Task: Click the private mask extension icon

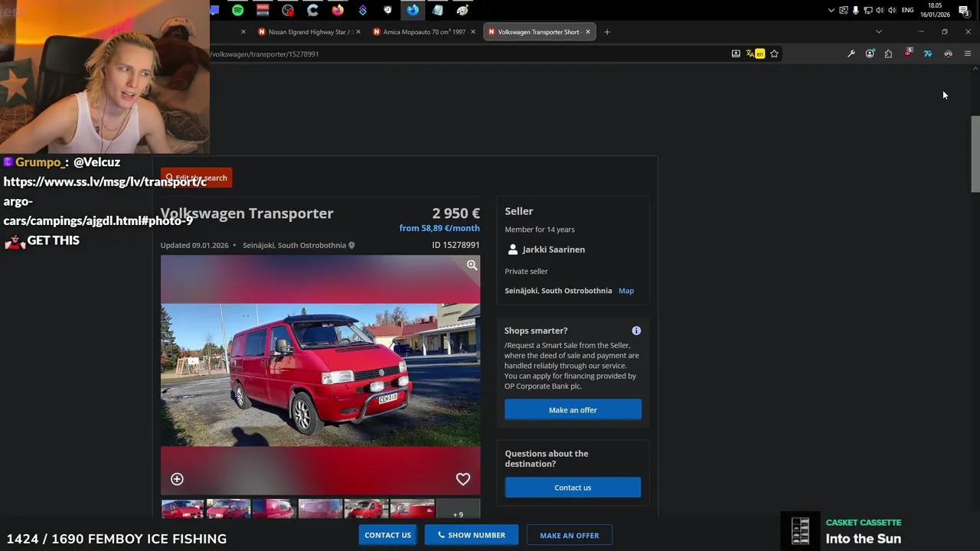Action: coord(948,54)
